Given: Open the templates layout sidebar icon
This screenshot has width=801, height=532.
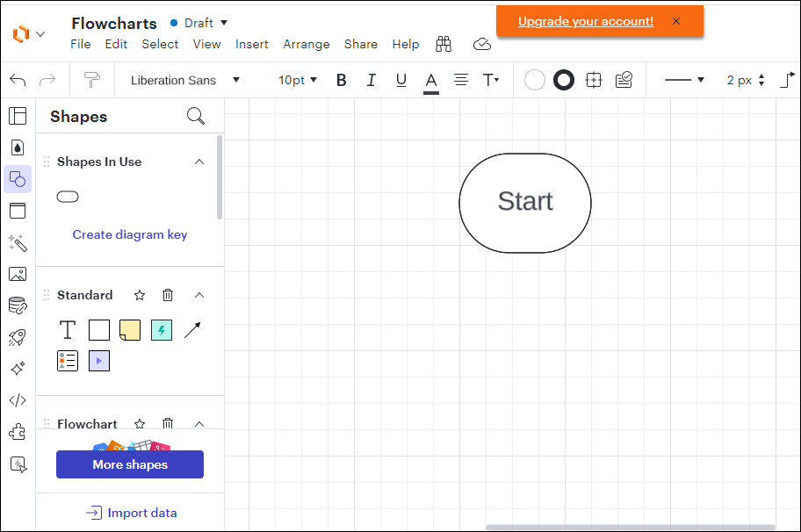Looking at the screenshot, I should [18, 116].
